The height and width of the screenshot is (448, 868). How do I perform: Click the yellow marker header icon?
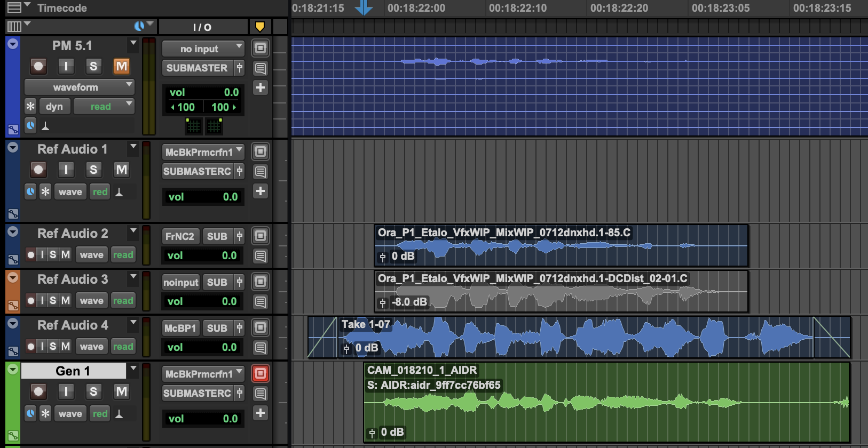pyautogui.click(x=260, y=27)
